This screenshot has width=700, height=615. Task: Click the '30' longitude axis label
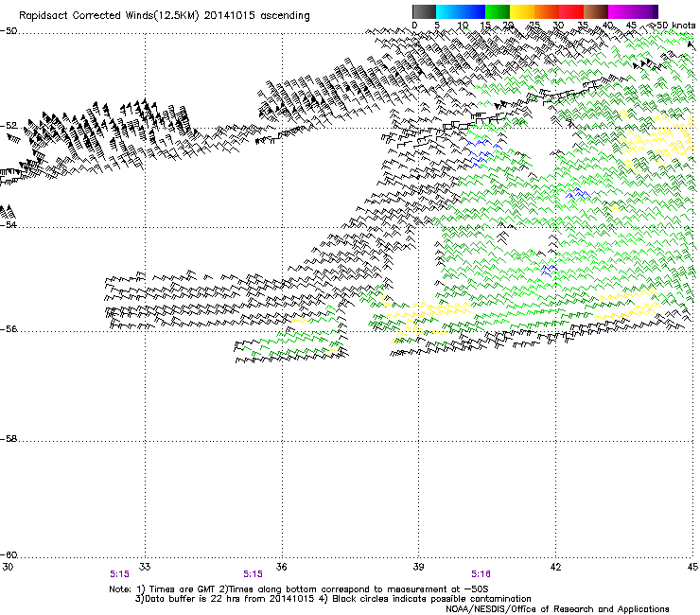click(8, 567)
